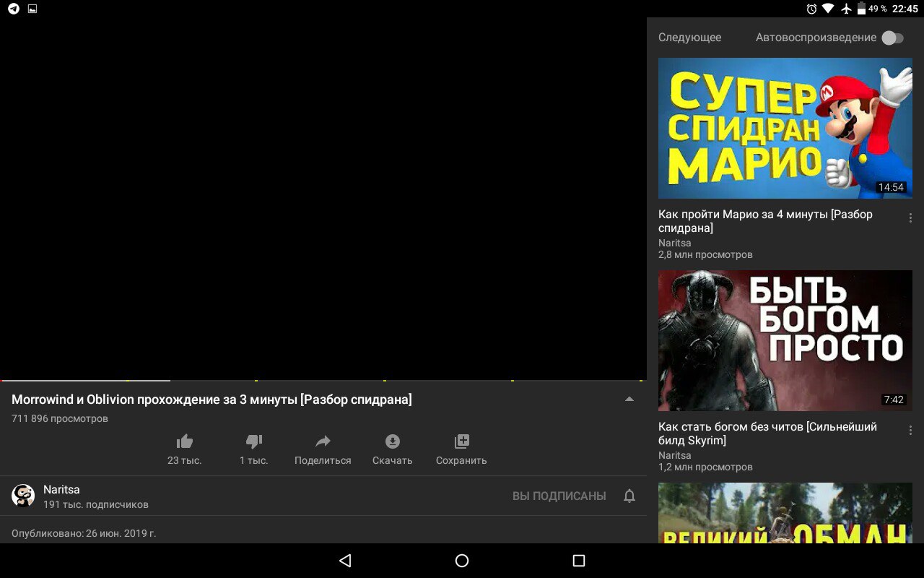Click "Опубликовано: 26 июн. 2019 г." text
The height and width of the screenshot is (578, 924).
click(84, 533)
